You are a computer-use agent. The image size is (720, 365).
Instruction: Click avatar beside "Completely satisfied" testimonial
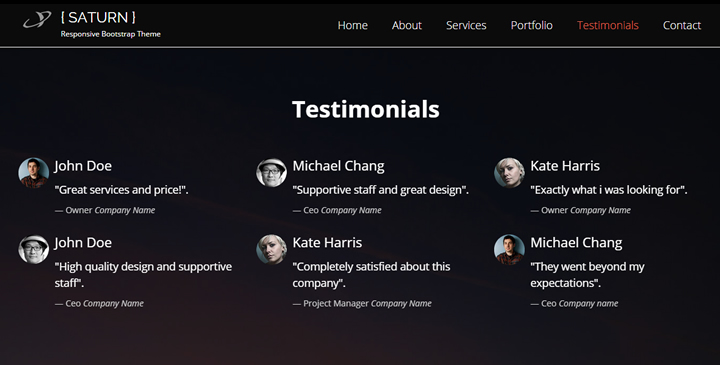point(271,249)
